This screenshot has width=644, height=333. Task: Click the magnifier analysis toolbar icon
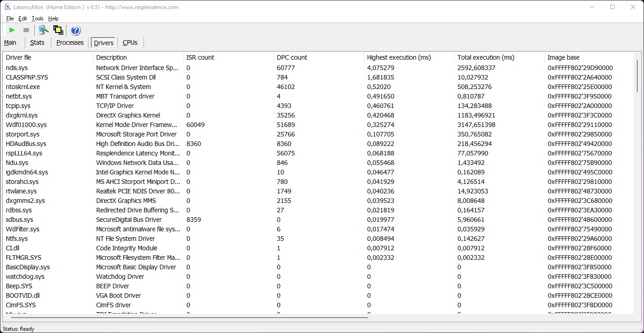point(43,30)
